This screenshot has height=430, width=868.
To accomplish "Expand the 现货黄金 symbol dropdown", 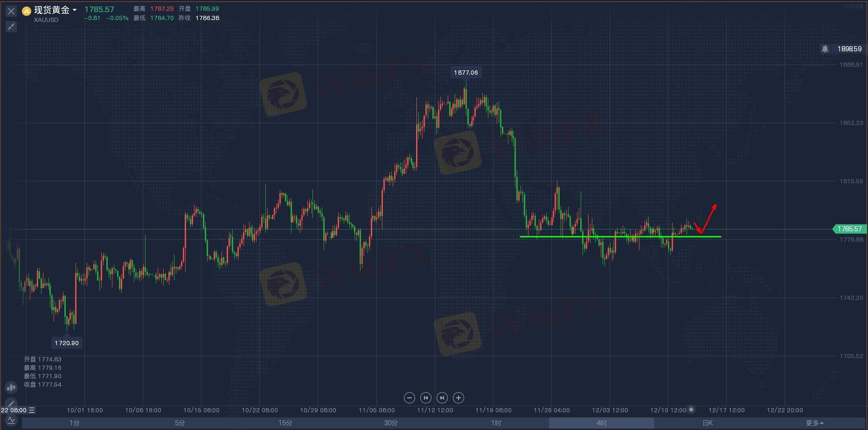I will [x=75, y=10].
